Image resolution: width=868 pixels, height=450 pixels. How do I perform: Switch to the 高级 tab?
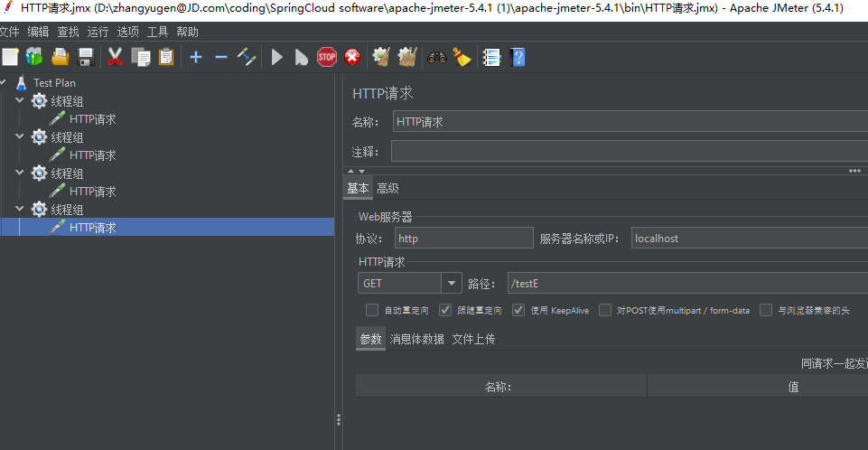(387, 188)
